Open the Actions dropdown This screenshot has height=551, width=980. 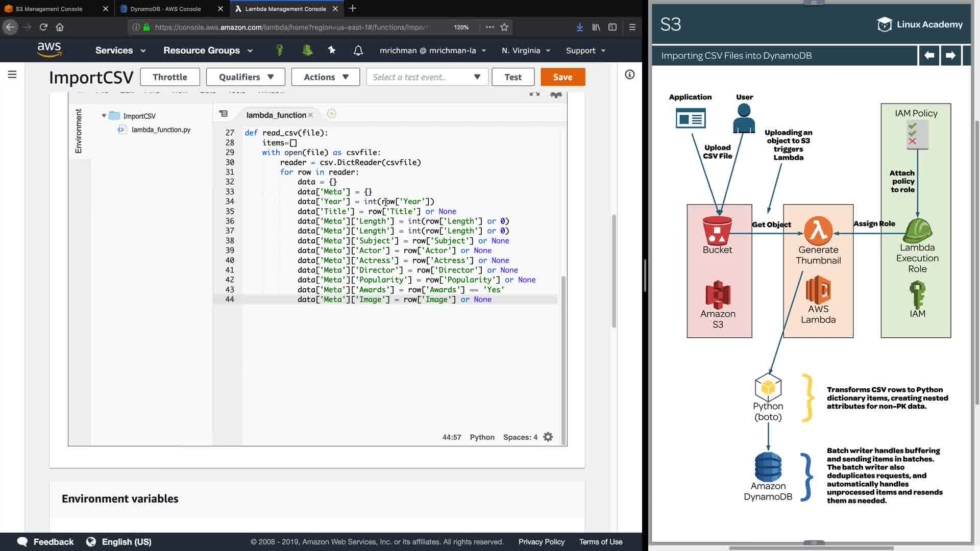tap(326, 77)
